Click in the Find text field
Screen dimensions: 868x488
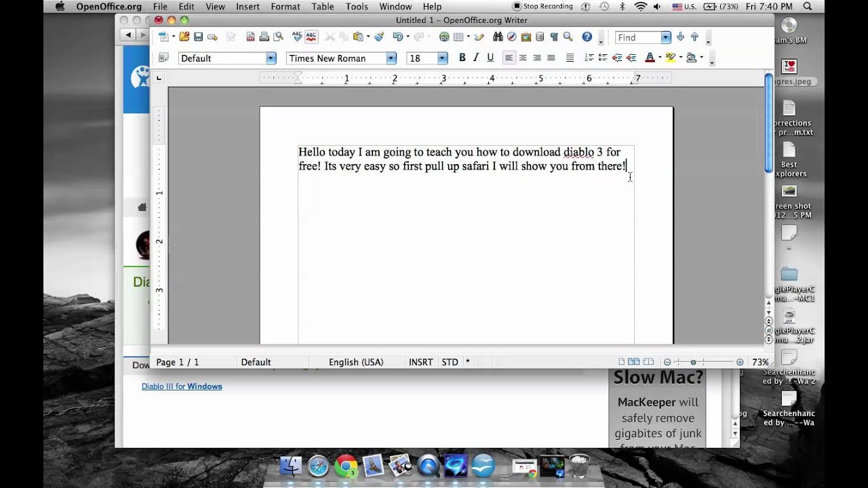(638, 37)
